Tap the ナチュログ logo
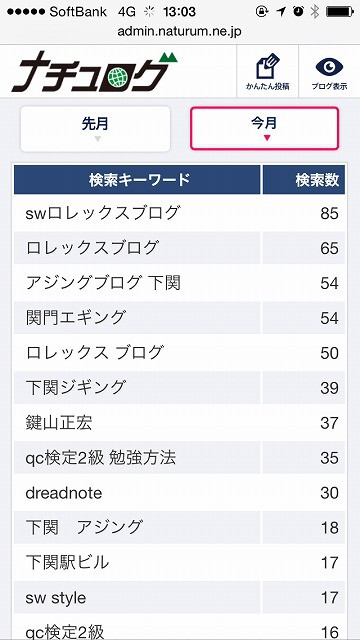 click(x=95, y=71)
